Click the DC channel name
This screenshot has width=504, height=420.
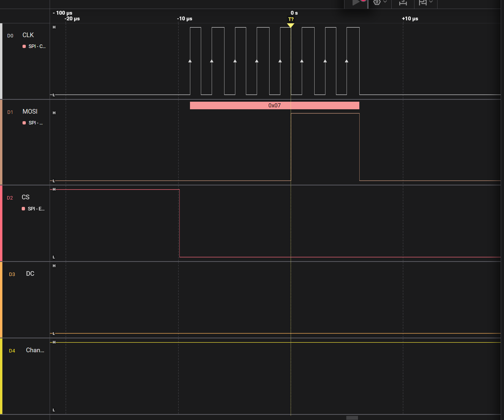(x=30, y=274)
